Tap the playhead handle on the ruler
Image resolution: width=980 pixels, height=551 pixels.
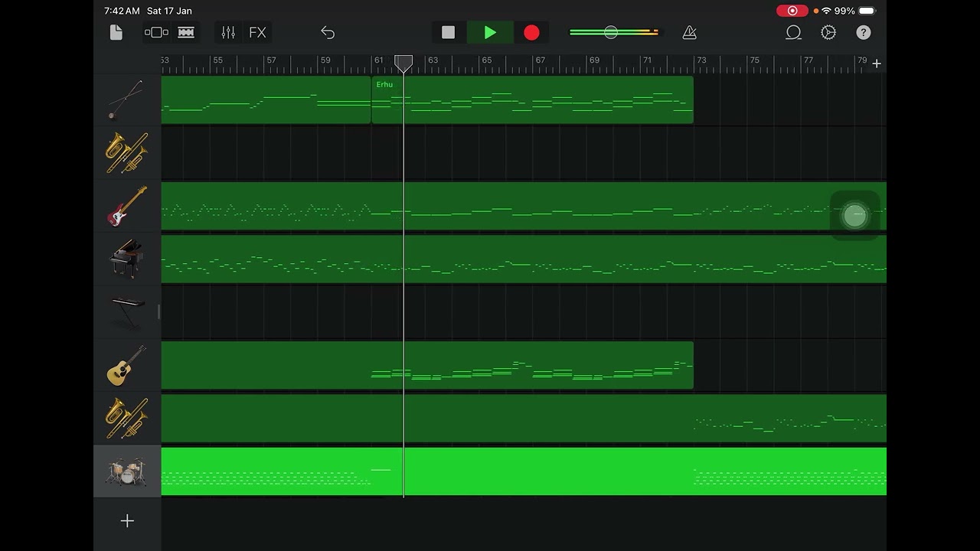click(x=403, y=63)
